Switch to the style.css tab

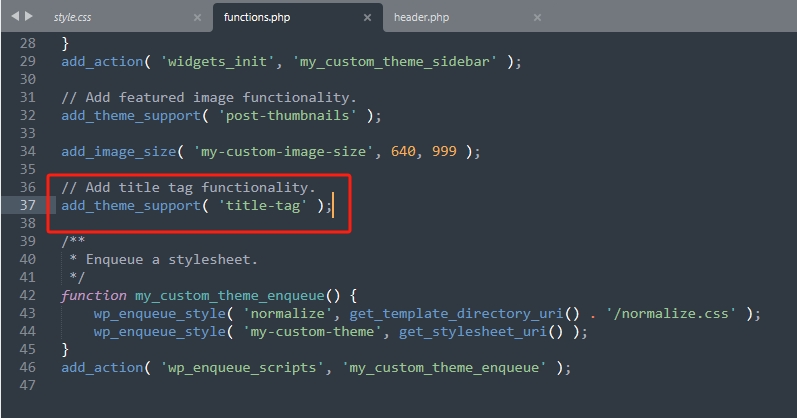coord(72,17)
